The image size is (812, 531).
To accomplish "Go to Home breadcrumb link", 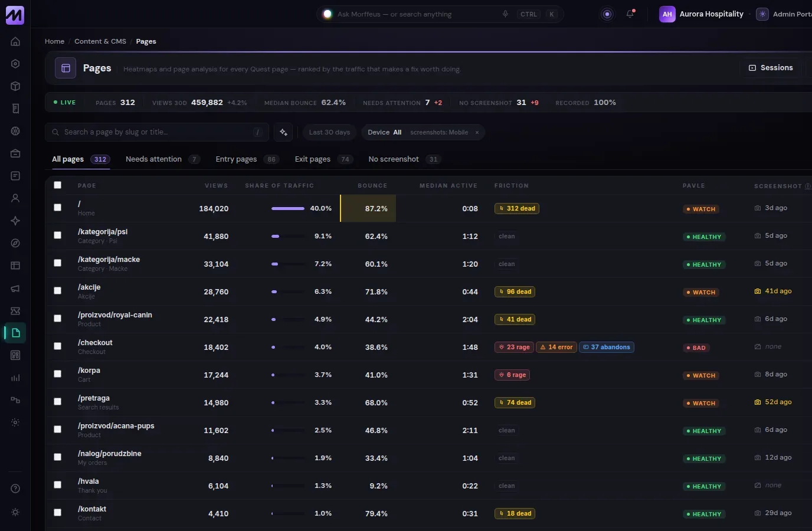I will [x=54, y=41].
